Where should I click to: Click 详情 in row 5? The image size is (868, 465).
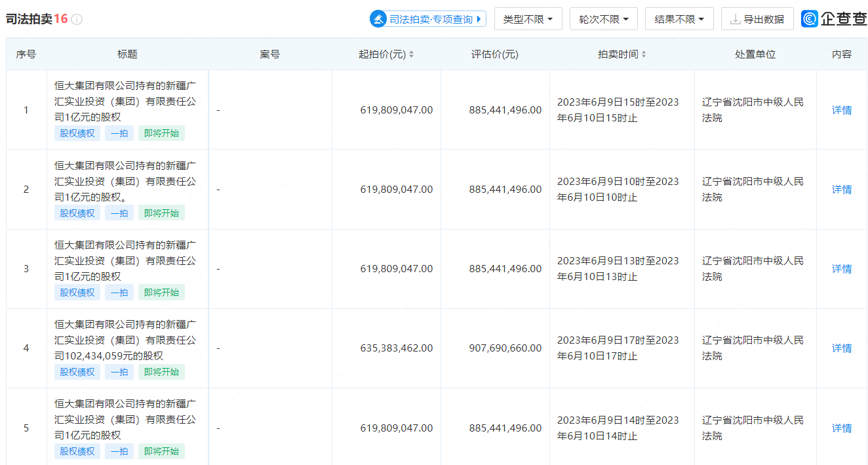(x=842, y=428)
